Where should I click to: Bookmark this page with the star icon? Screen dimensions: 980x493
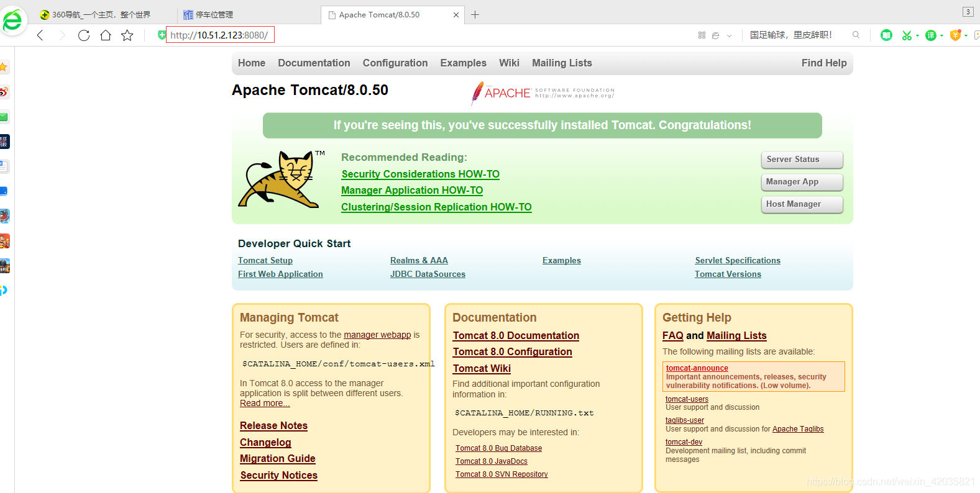(x=127, y=35)
